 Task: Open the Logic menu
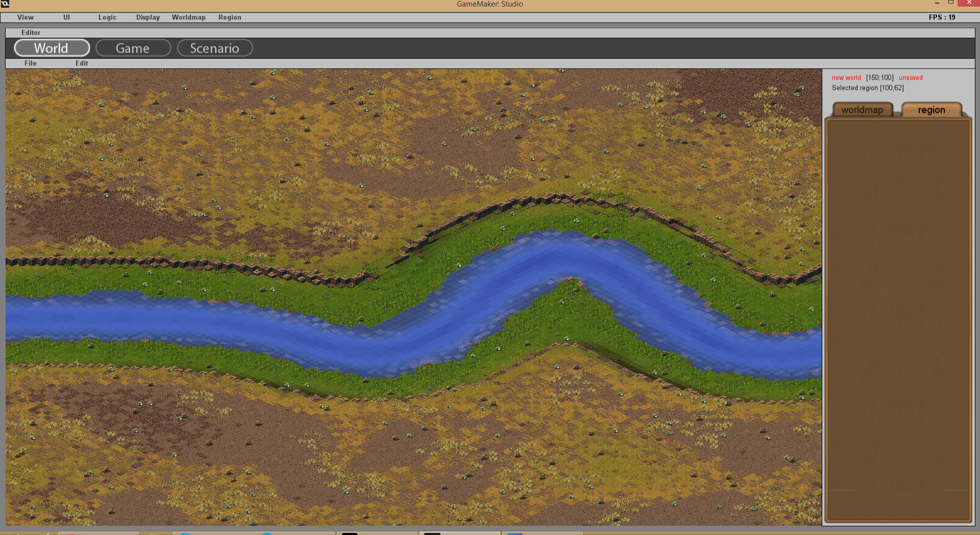click(x=107, y=17)
